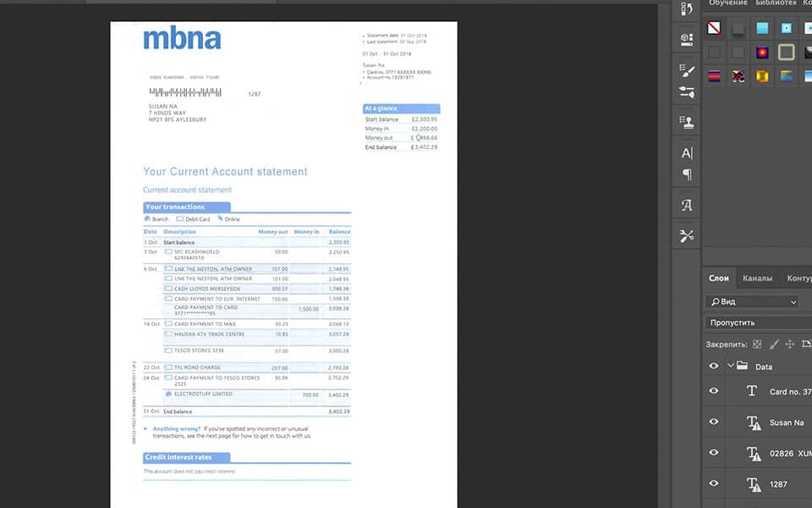Image resolution: width=812 pixels, height=508 pixels.
Task: Select the 1287 layer name
Action: pyautogui.click(x=778, y=484)
